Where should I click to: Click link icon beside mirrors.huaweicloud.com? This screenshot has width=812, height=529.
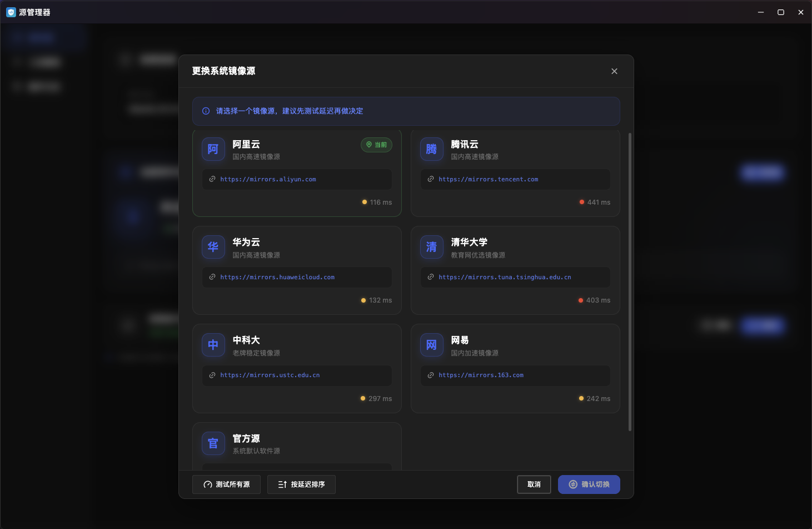tap(212, 277)
